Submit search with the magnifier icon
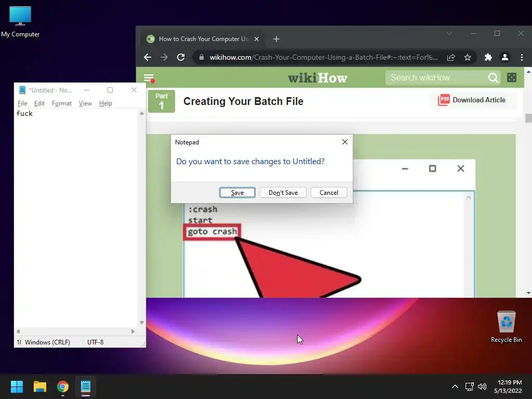 493,78
